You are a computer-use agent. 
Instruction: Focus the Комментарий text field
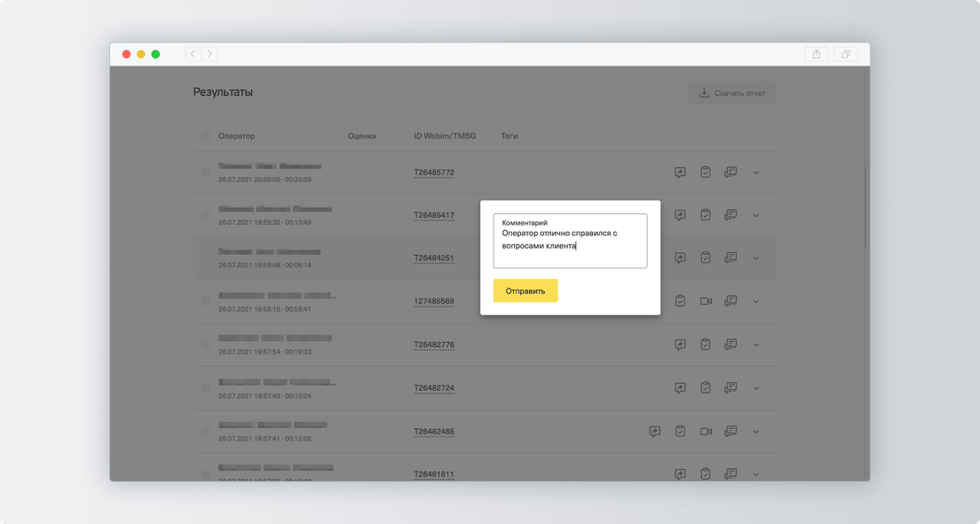570,241
